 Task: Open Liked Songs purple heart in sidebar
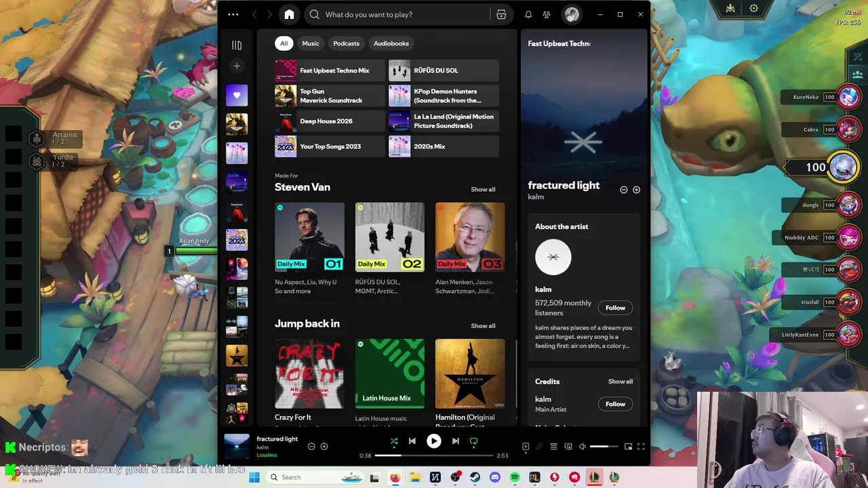coord(237,96)
